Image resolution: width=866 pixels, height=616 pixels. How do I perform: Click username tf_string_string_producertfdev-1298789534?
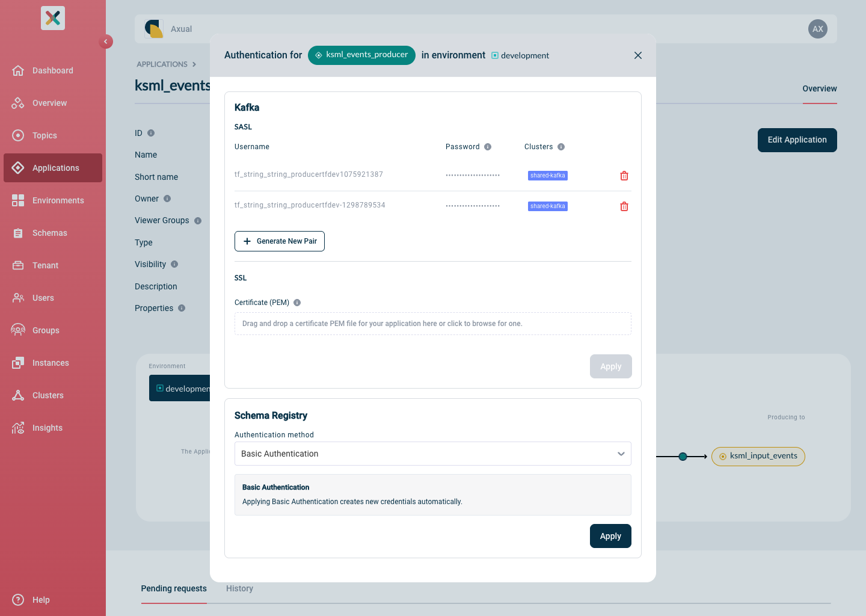(x=310, y=205)
